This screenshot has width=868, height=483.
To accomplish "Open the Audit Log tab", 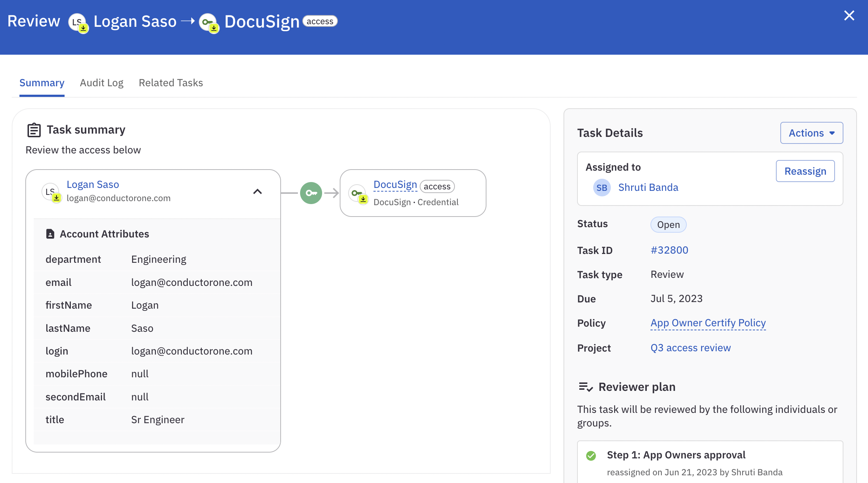I will click(102, 83).
